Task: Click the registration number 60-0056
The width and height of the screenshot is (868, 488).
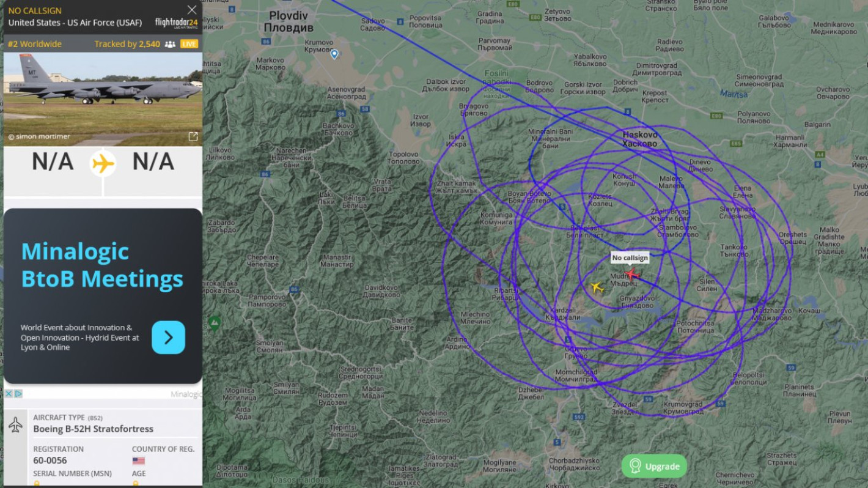Action: click(50, 460)
